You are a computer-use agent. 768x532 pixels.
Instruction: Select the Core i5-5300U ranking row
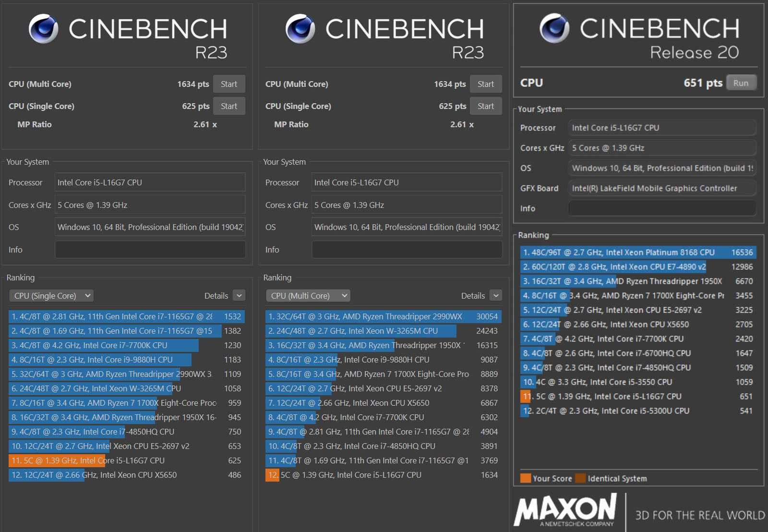click(x=637, y=411)
